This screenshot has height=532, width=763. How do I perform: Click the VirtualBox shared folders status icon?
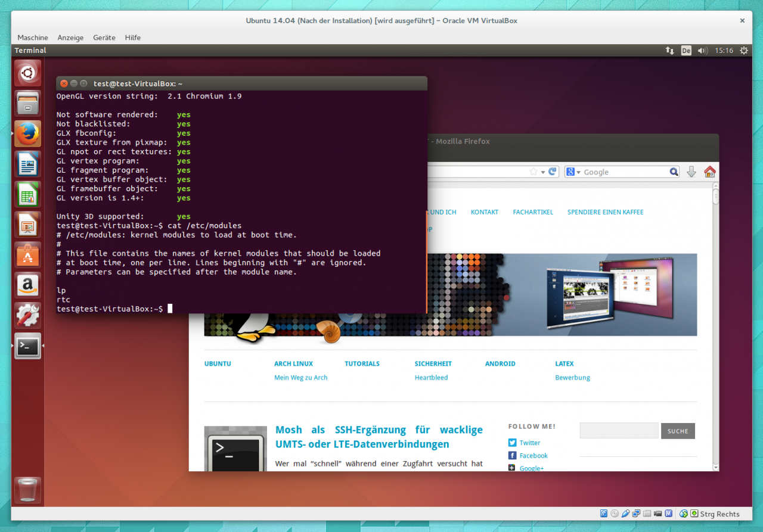(647, 514)
